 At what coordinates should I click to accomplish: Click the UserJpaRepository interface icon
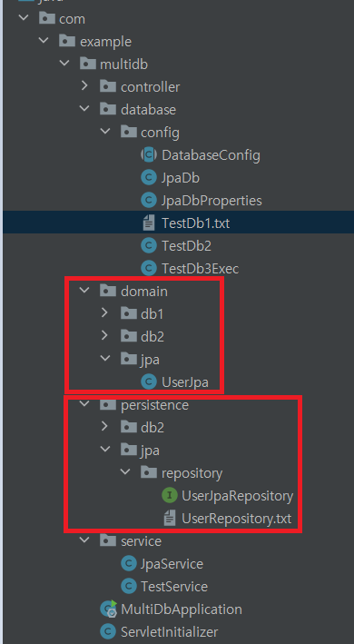[169, 496]
